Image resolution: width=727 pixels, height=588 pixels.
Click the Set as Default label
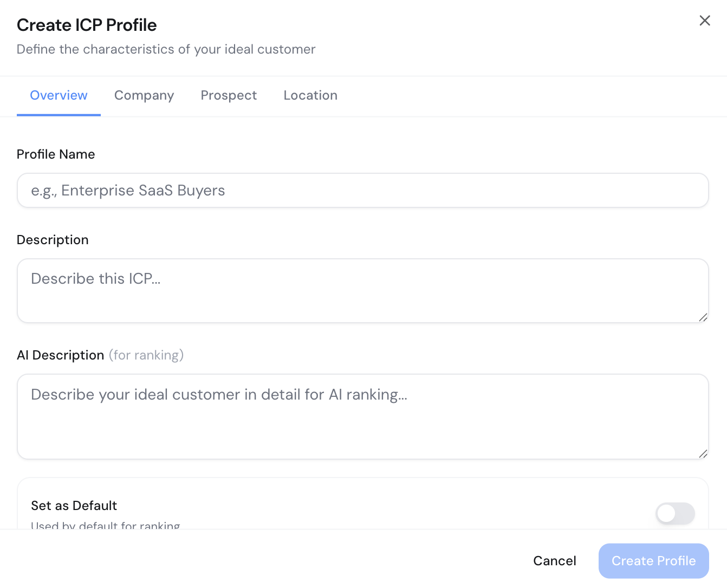(74, 506)
